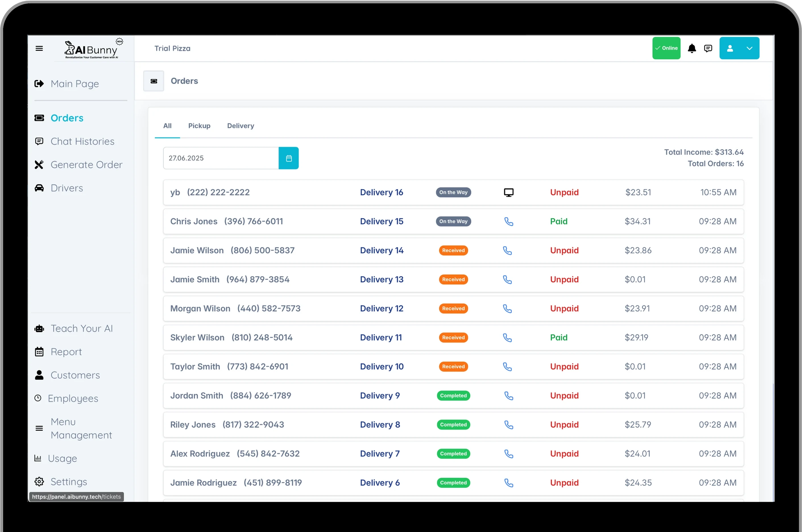Click phone number (451) 899-8119
Image resolution: width=802 pixels, height=532 pixels.
(273, 483)
